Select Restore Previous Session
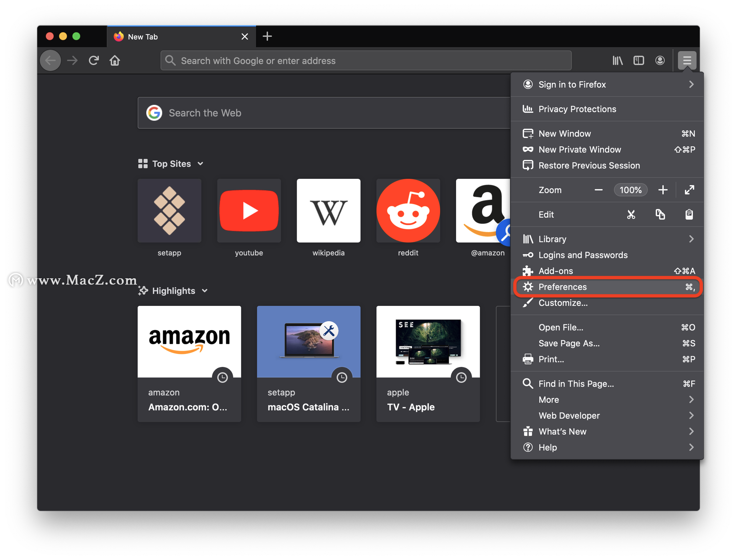 tap(607, 165)
